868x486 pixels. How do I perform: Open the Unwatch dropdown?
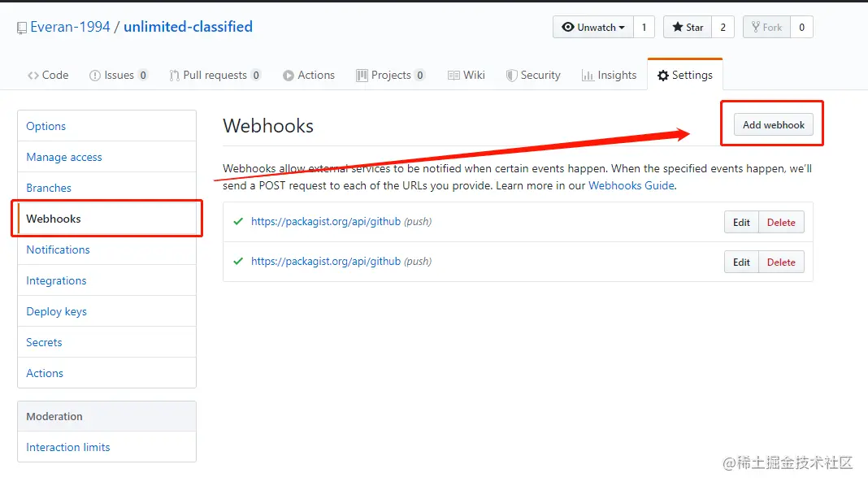tap(592, 27)
